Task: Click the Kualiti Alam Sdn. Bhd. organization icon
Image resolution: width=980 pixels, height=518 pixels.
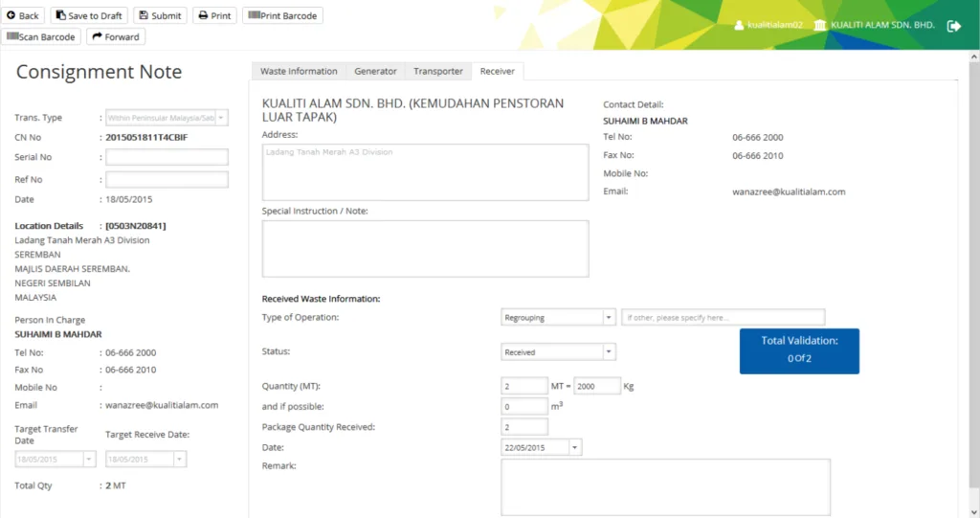Action: 820,25
